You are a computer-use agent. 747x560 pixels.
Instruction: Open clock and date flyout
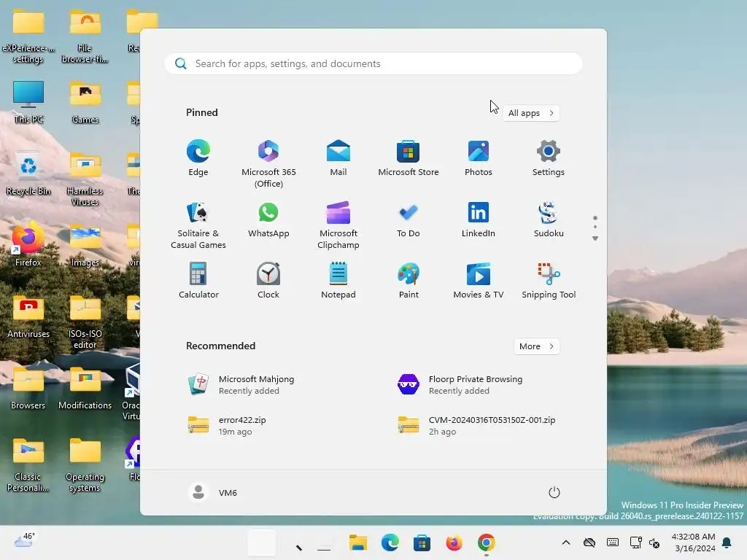point(693,542)
